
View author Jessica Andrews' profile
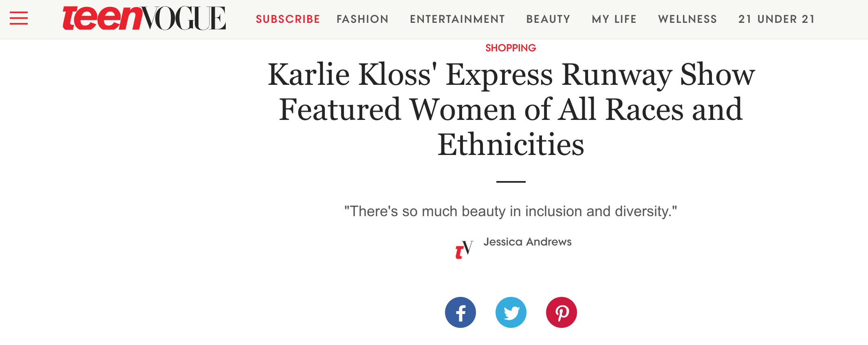point(527,242)
